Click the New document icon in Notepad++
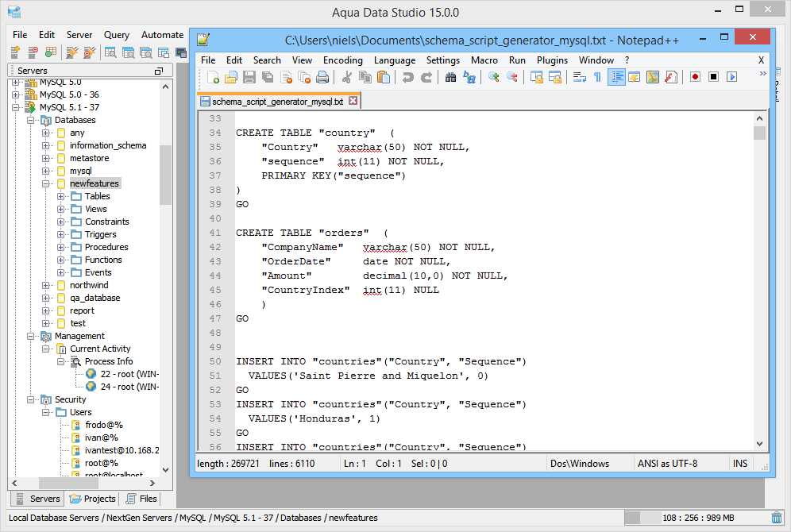 [x=213, y=77]
